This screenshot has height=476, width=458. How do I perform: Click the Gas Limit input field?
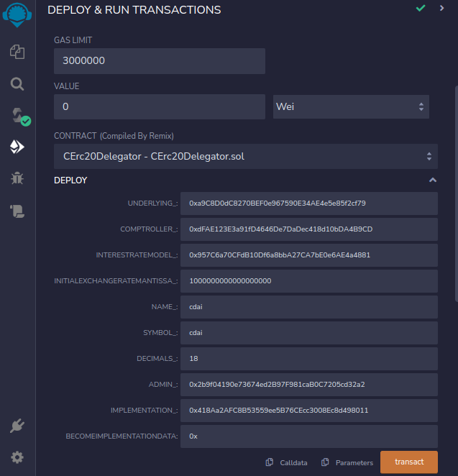point(160,61)
